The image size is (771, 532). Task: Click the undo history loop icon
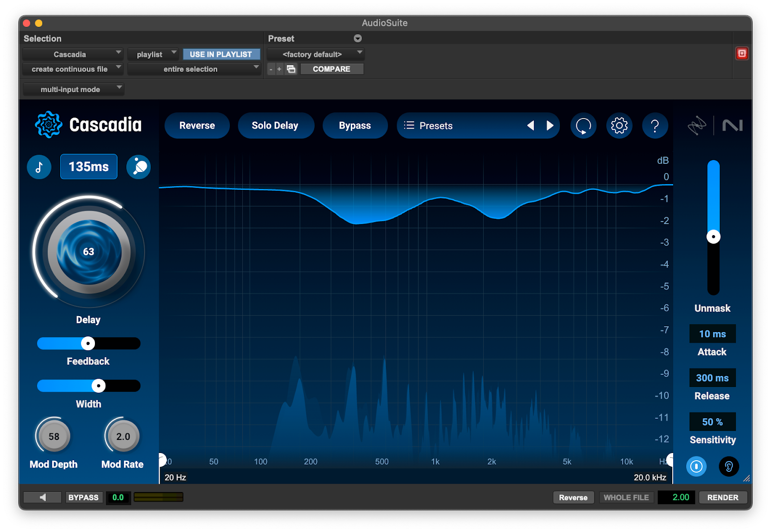pos(584,126)
